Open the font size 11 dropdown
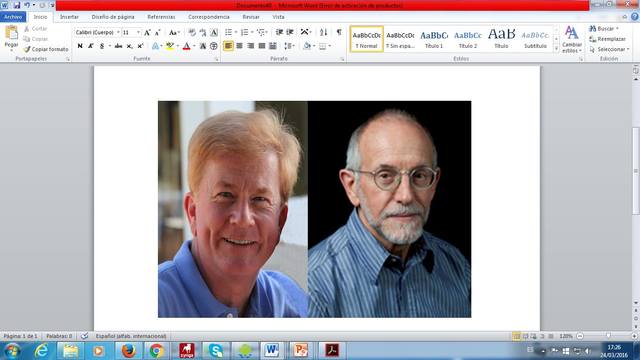Viewport: 640px width, 360px height. tap(138, 32)
